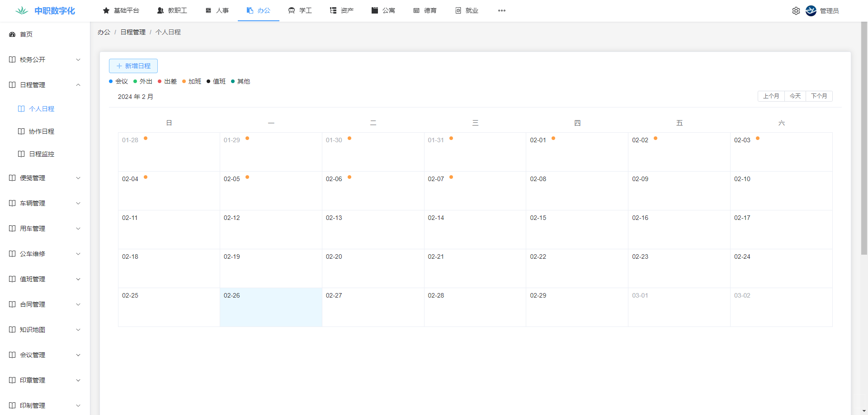The height and width of the screenshot is (415, 868).
Task: Click the orange dot on 02-01
Action: coord(553,139)
